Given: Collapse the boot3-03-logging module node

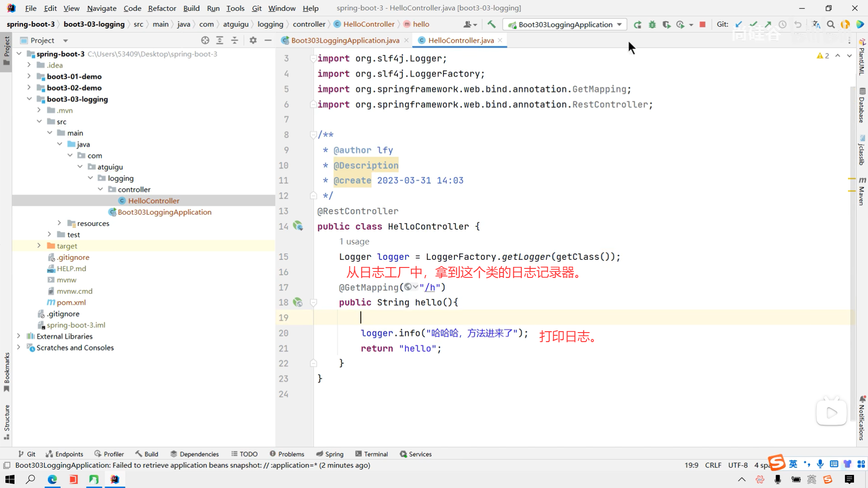Looking at the screenshot, I should tap(29, 99).
